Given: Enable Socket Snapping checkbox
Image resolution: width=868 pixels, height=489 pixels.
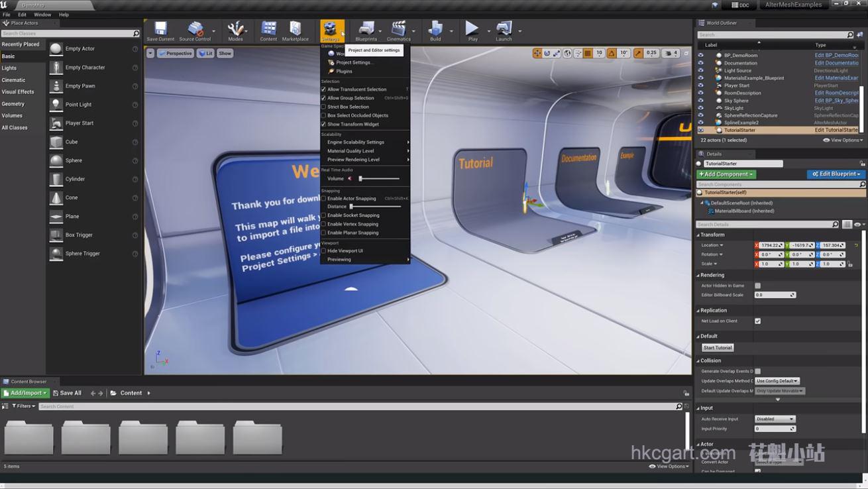Looking at the screenshot, I should coord(323,215).
